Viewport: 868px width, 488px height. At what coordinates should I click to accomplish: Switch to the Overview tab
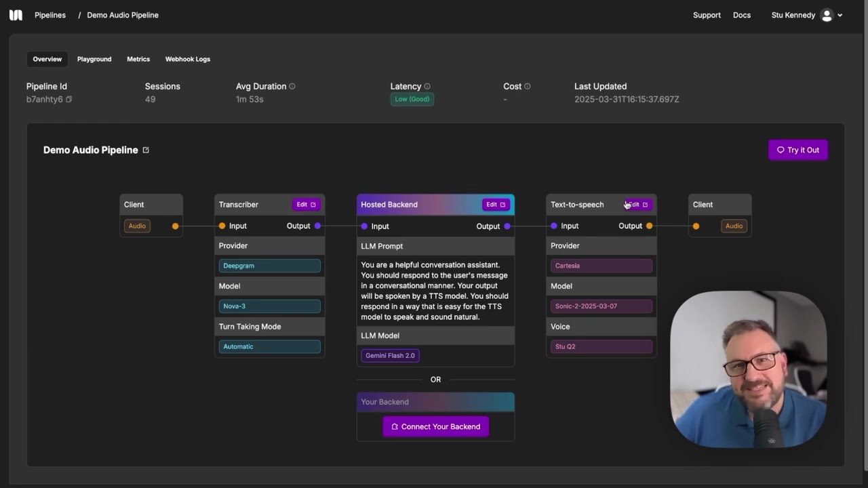click(47, 59)
